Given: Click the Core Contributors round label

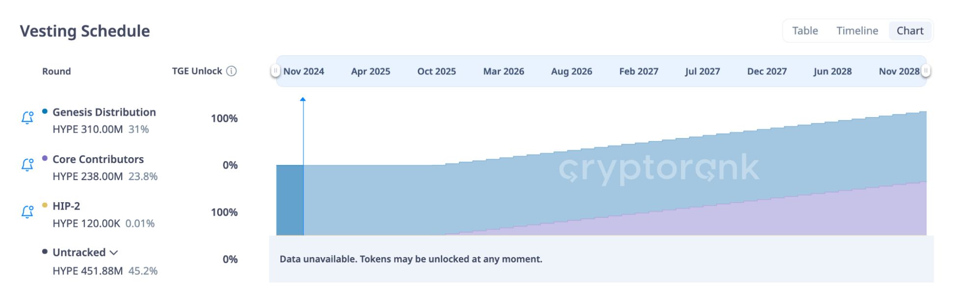Looking at the screenshot, I should [98, 159].
